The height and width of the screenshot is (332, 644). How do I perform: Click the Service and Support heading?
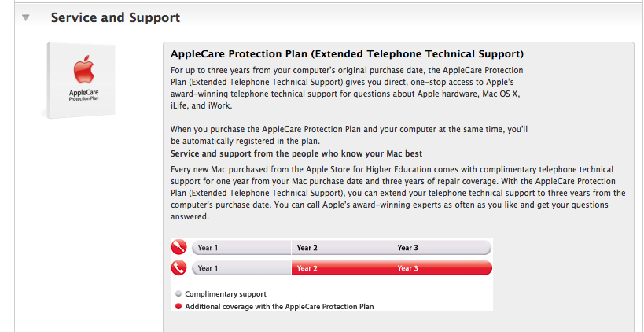click(x=116, y=17)
